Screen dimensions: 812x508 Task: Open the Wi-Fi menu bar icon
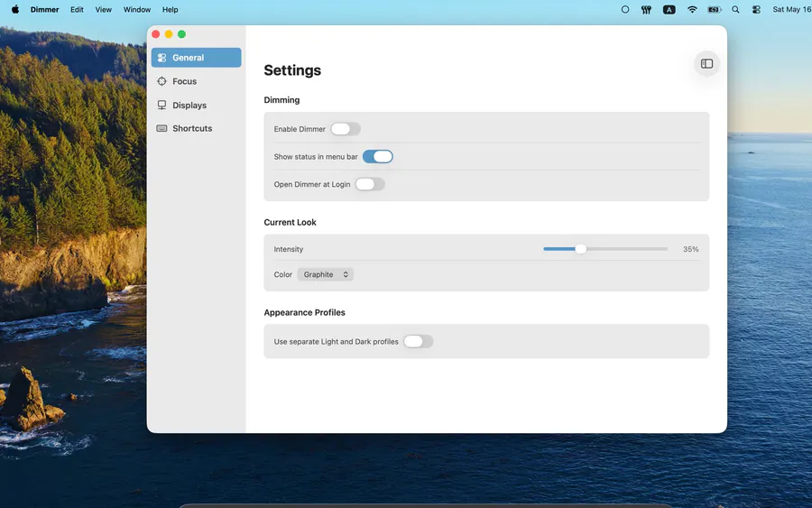pos(692,9)
